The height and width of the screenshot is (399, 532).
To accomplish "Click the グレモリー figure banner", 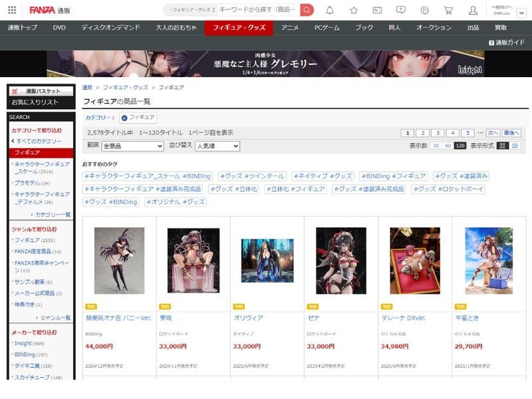I will 265,63.
